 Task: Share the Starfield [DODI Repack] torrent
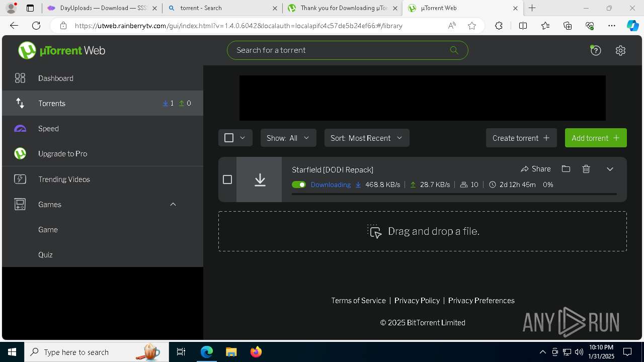(536, 169)
